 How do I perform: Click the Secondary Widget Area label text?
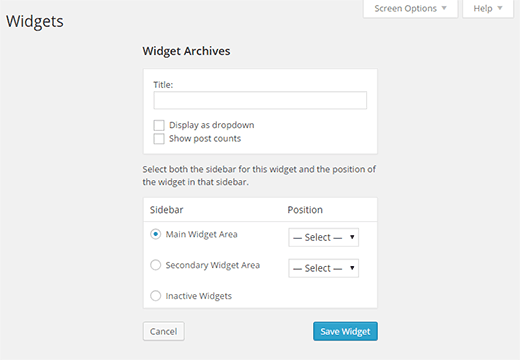click(213, 265)
